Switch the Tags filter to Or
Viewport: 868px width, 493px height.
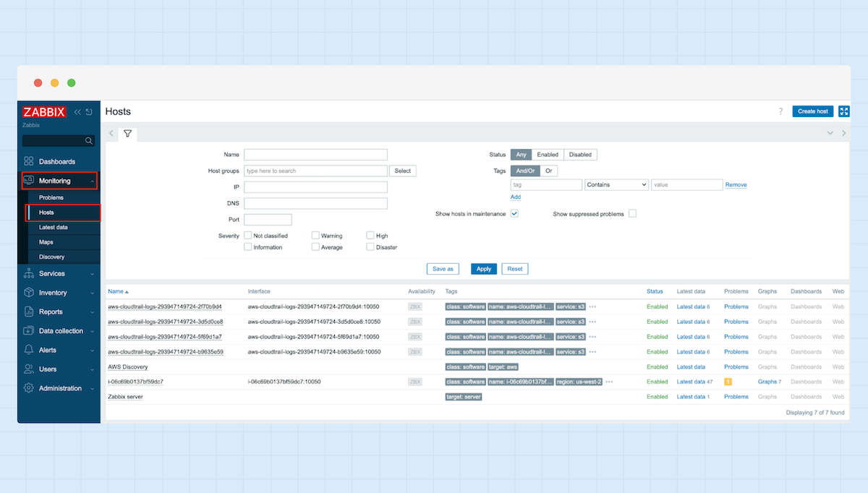pos(548,171)
